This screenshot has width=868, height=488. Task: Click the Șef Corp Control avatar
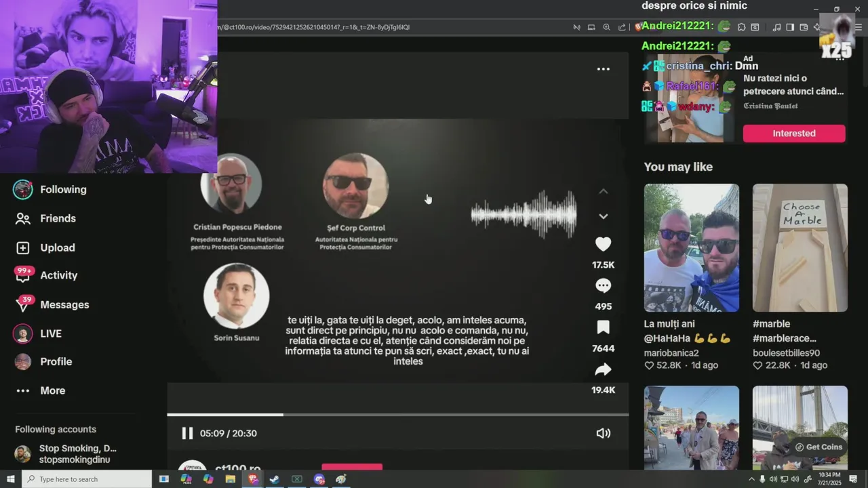tap(355, 186)
